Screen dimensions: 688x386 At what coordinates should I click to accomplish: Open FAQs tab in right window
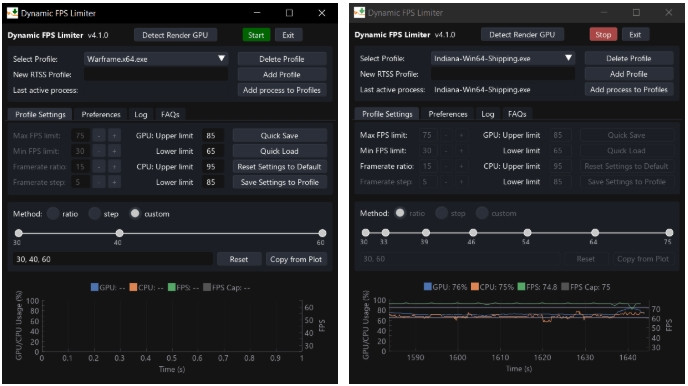[517, 114]
